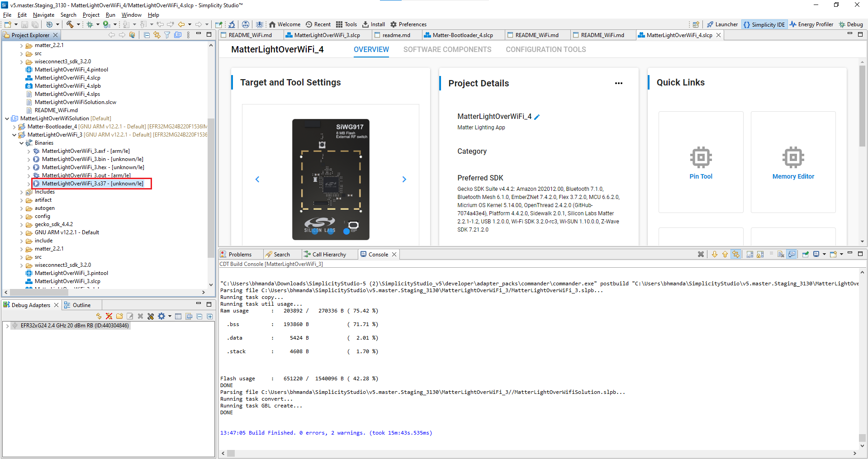The height and width of the screenshot is (459, 868).
Task: Click the console horizontal scrollbar thumb
Action: (x=231, y=453)
